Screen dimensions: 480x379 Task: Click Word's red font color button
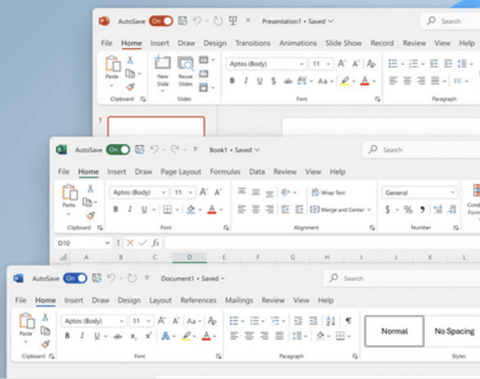[x=207, y=336]
